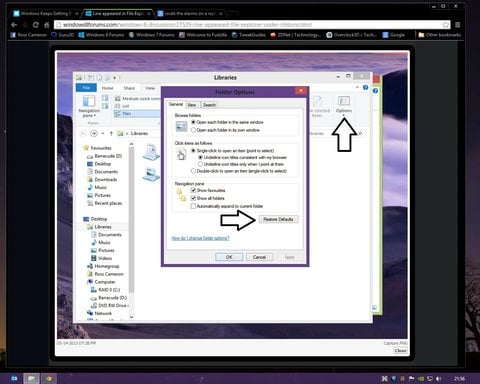The height and width of the screenshot is (384, 480).
Task: Open the View ribbon tab in Explorer
Action: [x=150, y=88]
